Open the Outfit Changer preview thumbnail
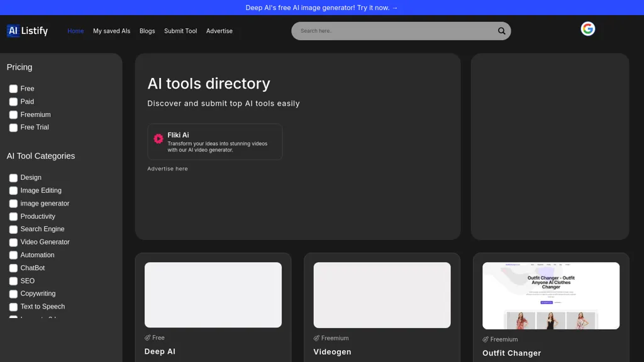The width and height of the screenshot is (644, 362). point(550,295)
